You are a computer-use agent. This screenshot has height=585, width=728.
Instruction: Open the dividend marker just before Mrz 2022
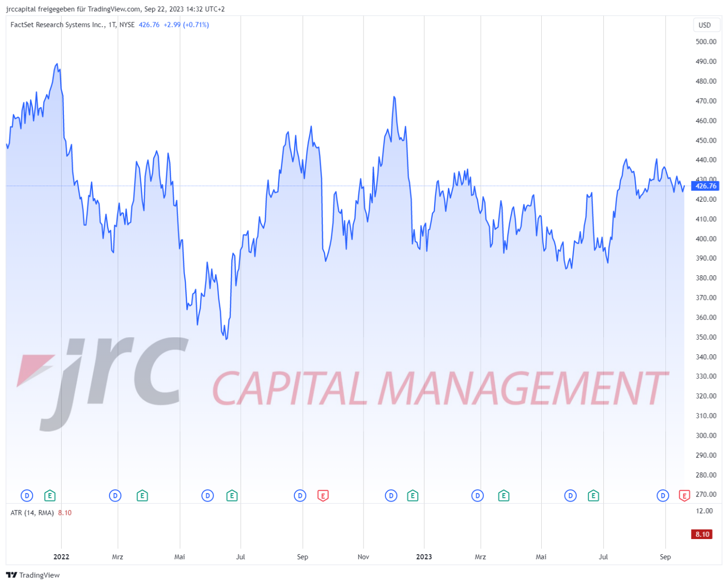pyautogui.click(x=115, y=496)
